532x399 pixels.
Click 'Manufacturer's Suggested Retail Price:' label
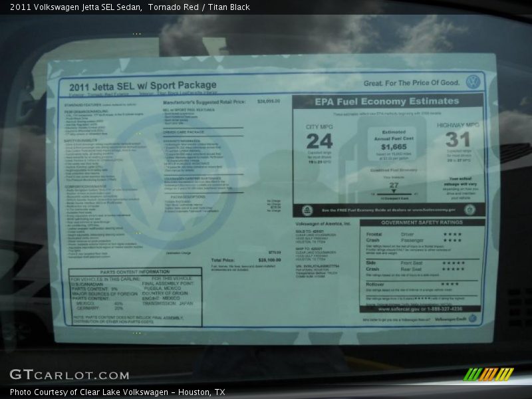pyautogui.click(x=204, y=102)
